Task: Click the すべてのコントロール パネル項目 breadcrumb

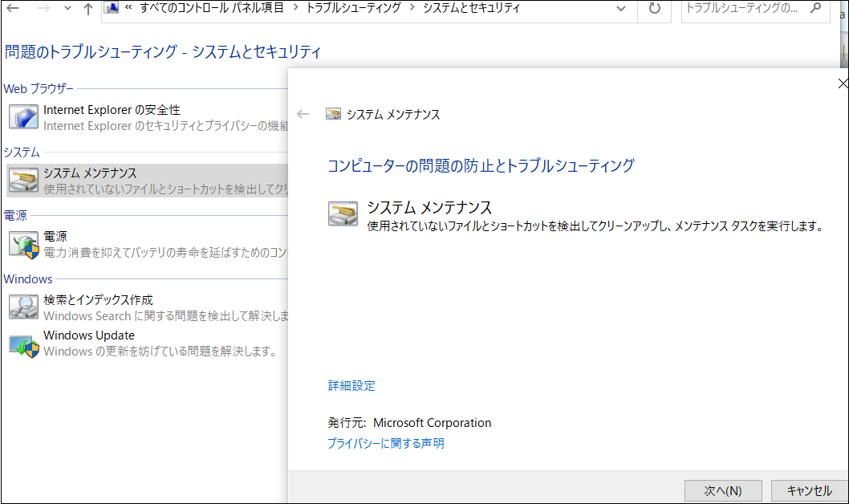Action: coord(212,7)
